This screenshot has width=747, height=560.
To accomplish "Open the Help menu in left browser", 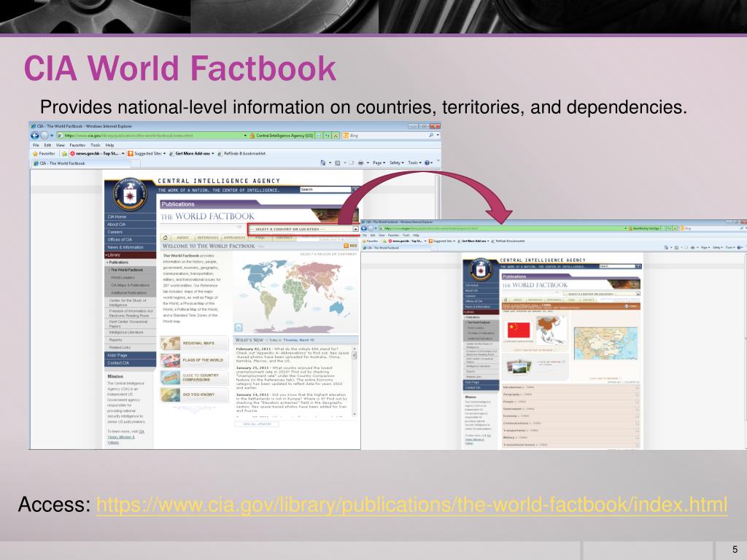I will pyautogui.click(x=109, y=145).
